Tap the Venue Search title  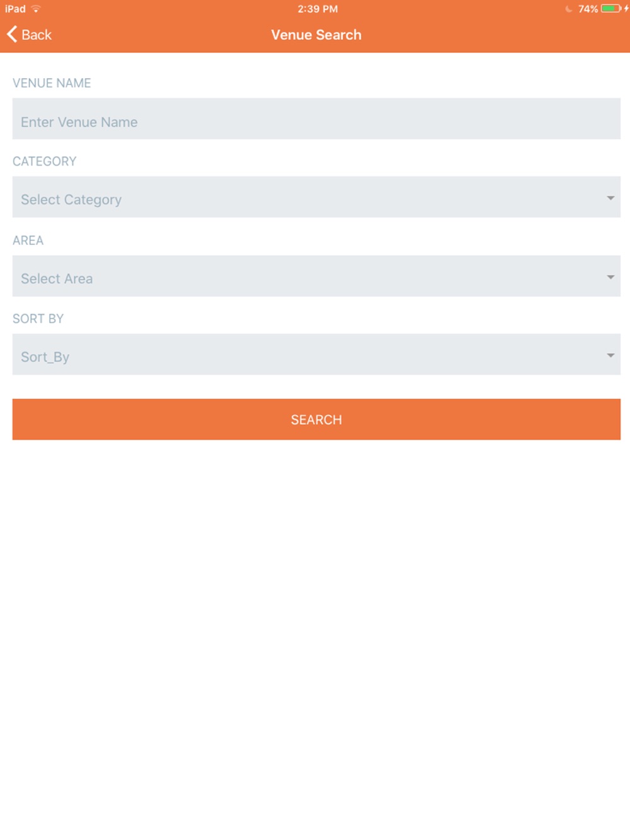tap(316, 35)
